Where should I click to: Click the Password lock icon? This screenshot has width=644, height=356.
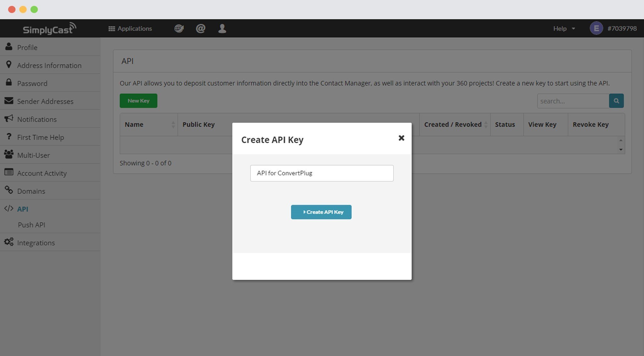click(x=9, y=82)
